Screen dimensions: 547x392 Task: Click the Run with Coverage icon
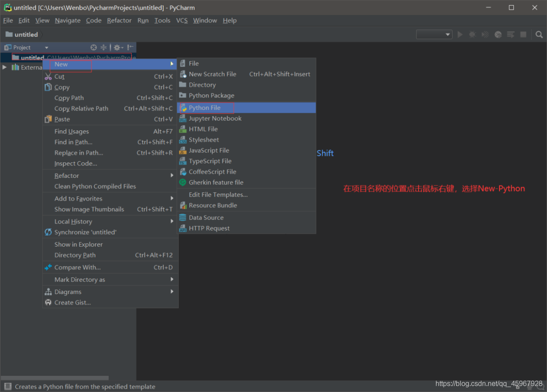[x=485, y=35]
